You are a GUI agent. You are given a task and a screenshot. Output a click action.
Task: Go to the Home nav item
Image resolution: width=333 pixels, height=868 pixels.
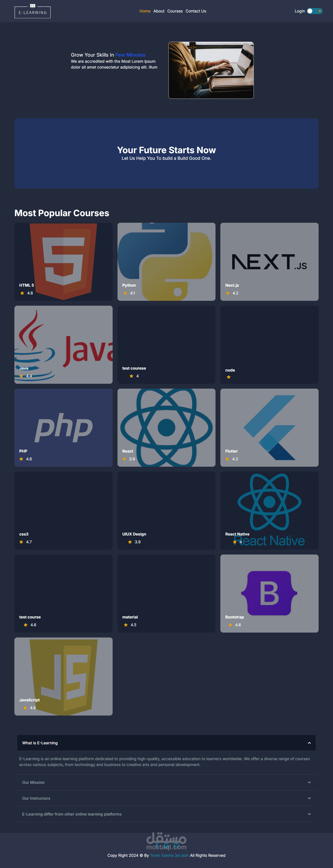pos(145,11)
